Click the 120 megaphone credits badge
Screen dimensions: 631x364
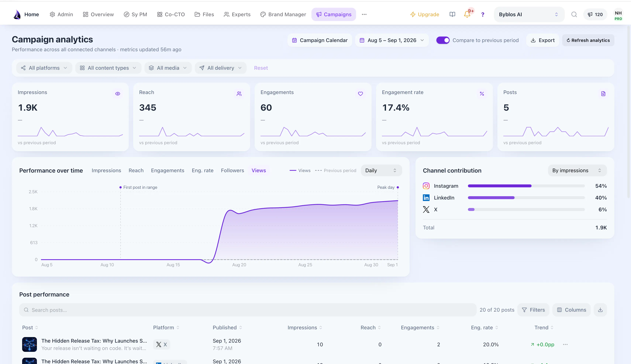point(595,15)
